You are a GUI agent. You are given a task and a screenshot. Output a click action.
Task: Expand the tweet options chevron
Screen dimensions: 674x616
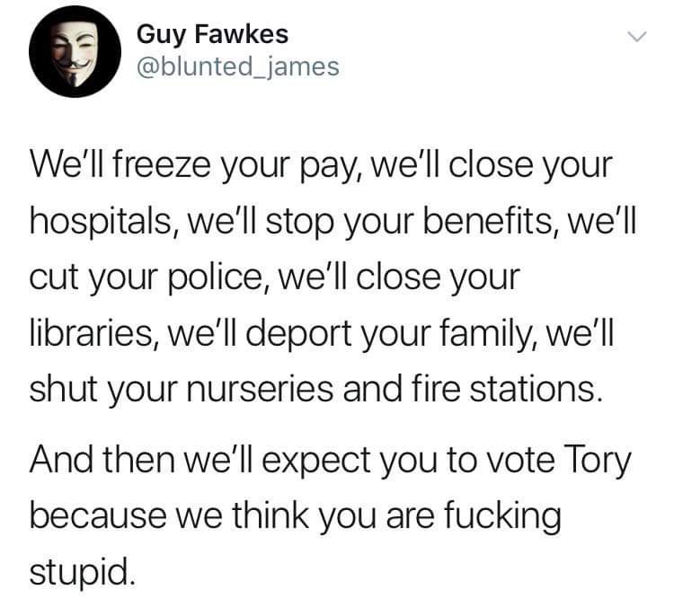(x=636, y=37)
